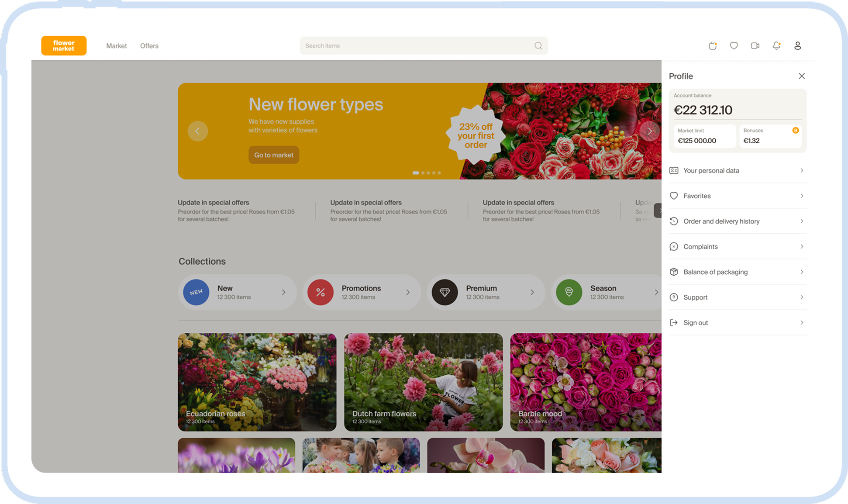Open the Market menu item

click(116, 45)
